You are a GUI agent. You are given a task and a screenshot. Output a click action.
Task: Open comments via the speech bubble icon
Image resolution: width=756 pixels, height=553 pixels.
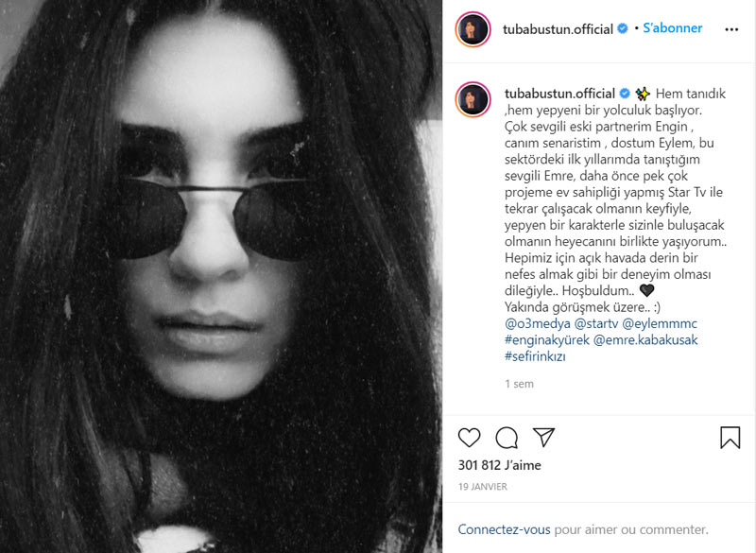click(x=507, y=438)
